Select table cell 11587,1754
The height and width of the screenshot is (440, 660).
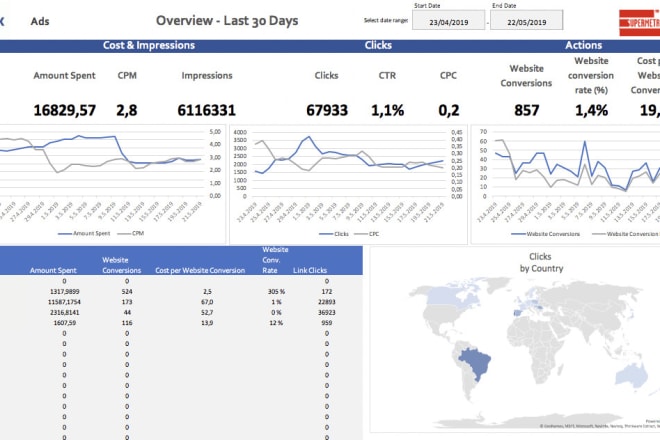64,302
